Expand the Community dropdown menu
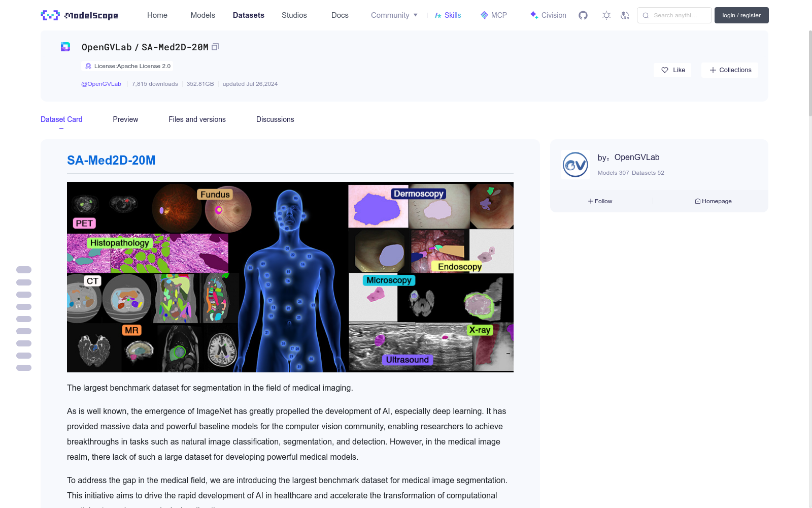 394,15
